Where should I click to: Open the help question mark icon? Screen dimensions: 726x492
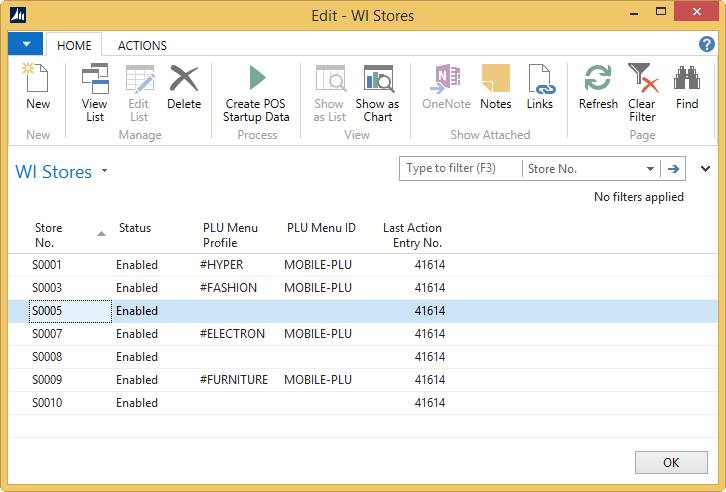click(706, 45)
